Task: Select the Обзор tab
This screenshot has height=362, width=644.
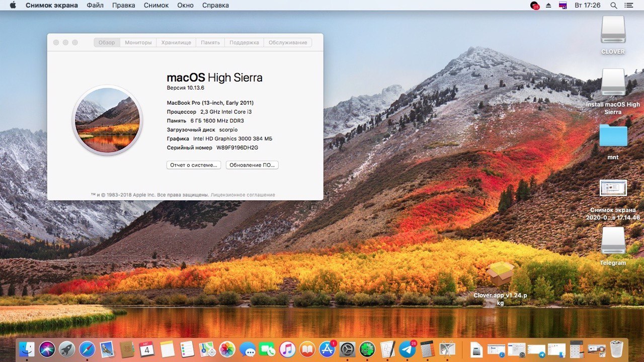Action: click(107, 43)
